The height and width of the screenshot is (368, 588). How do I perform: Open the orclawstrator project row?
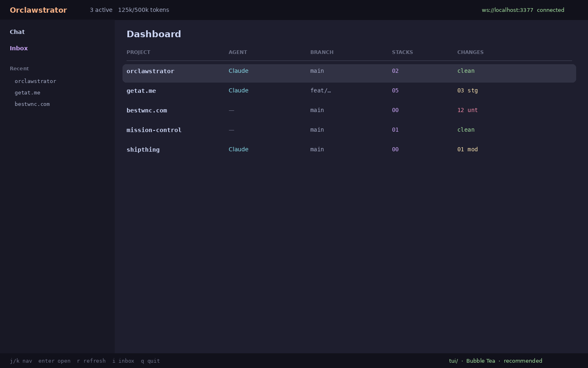coord(349,73)
